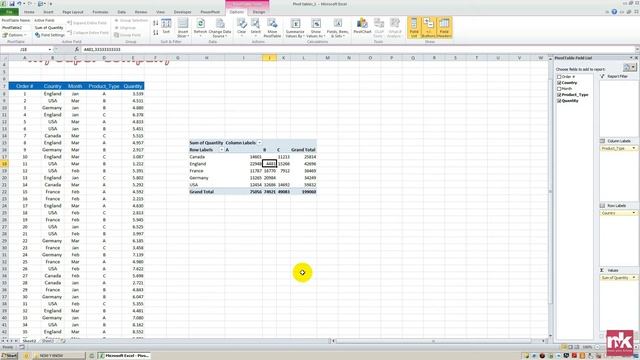
Task: Open Show Values As
Action: [x=316, y=28]
